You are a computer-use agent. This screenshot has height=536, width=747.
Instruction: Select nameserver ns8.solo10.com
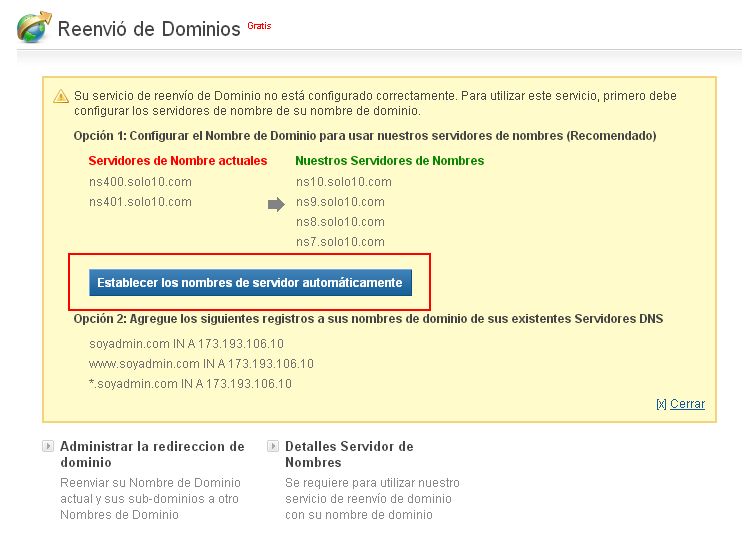[x=340, y=222]
